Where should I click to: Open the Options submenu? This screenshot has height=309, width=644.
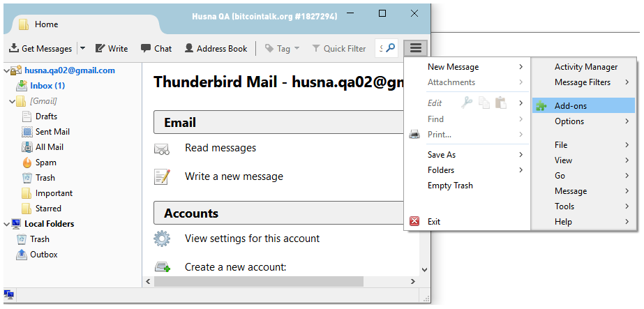click(583, 121)
